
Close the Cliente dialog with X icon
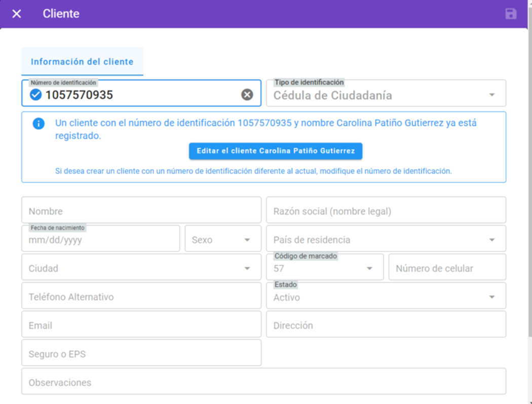coord(17,14)
